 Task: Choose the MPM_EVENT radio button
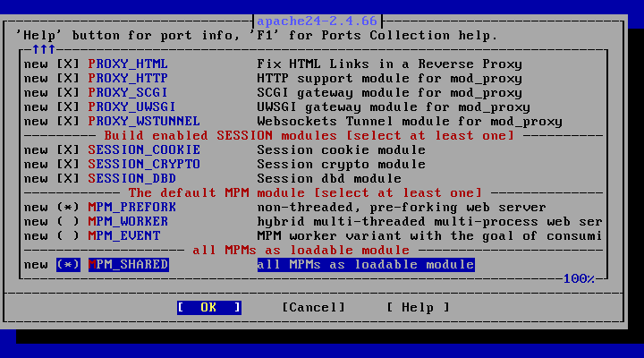pyautogui.click(x=68, y=236)
